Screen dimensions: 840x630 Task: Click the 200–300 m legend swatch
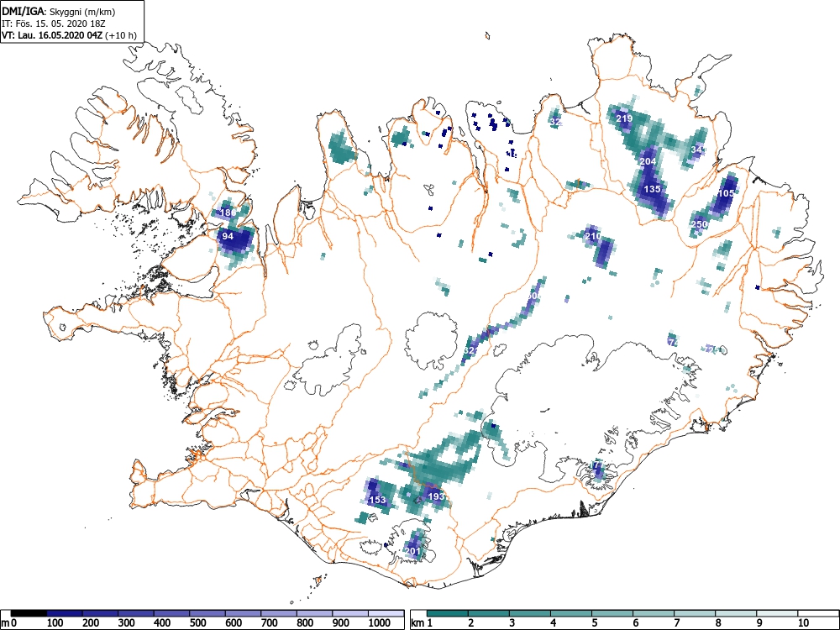tap(100, 614)
